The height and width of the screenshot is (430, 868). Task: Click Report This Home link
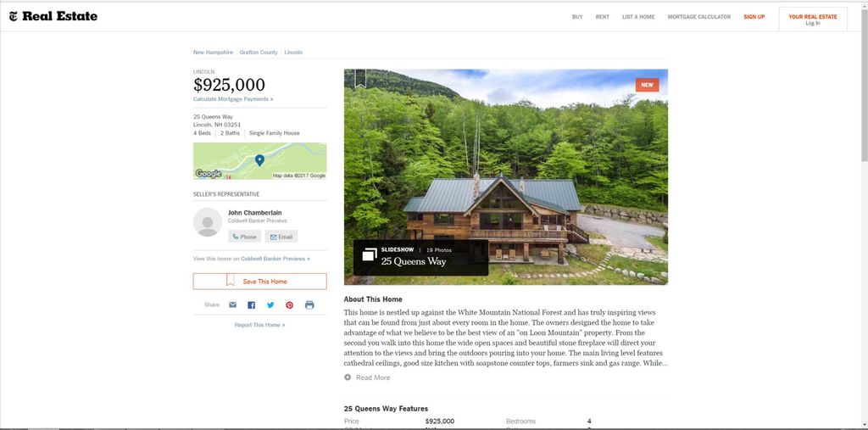click(259, 325)
